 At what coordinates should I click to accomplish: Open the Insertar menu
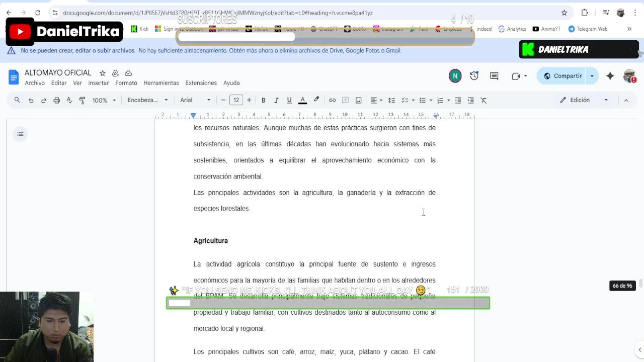coord(99,83)
